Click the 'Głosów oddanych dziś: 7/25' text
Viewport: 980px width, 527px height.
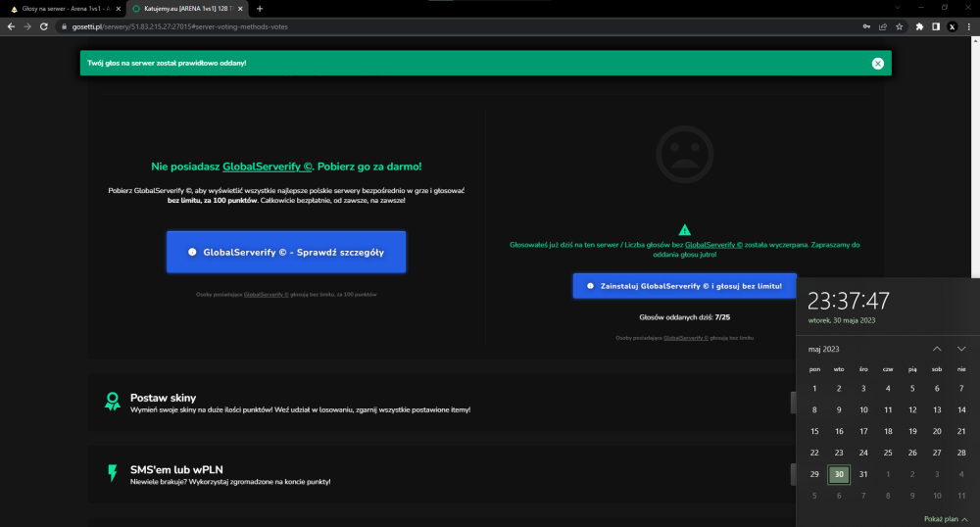[x=684, y=317]
